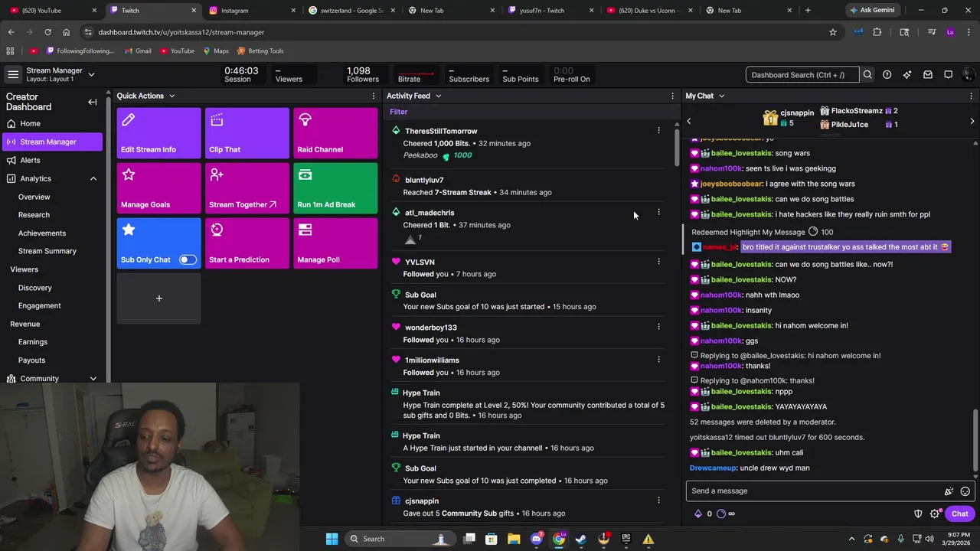980x551 pixels.
Task: Open Quick Actions panel options menu
Action: coord(374,96)
